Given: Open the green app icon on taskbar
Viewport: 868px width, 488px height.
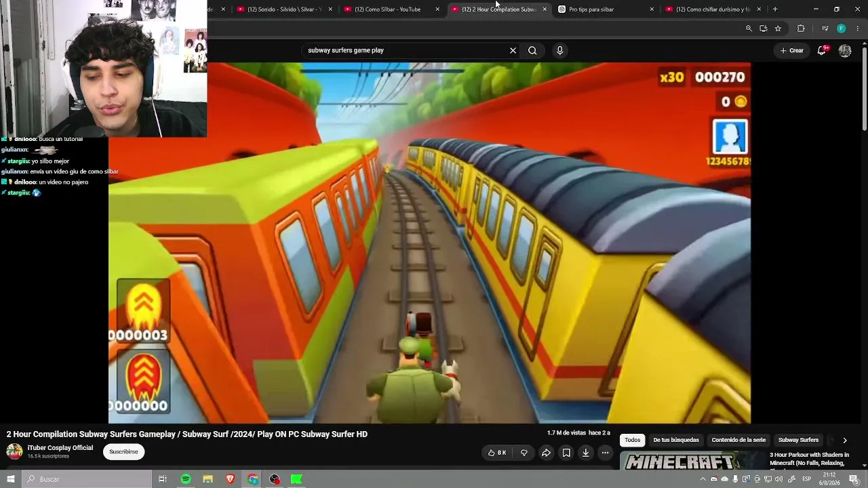Looking at the screenshot, I should (296, 479).
